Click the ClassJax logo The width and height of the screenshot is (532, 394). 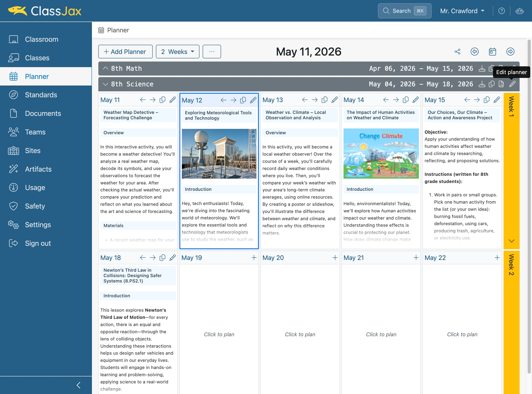[x=45, y=11]
